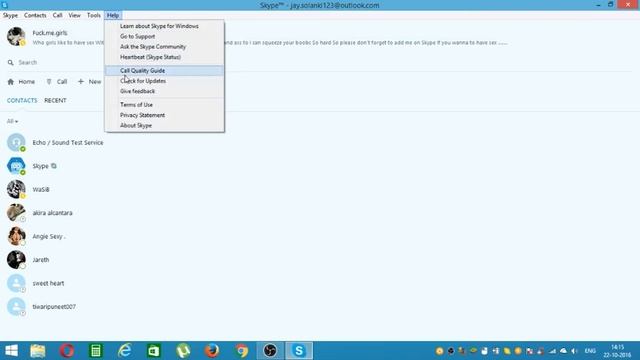Open Opera browser from taskbar
This screenshot has height=360, width=640.
[x=67, y=351]
